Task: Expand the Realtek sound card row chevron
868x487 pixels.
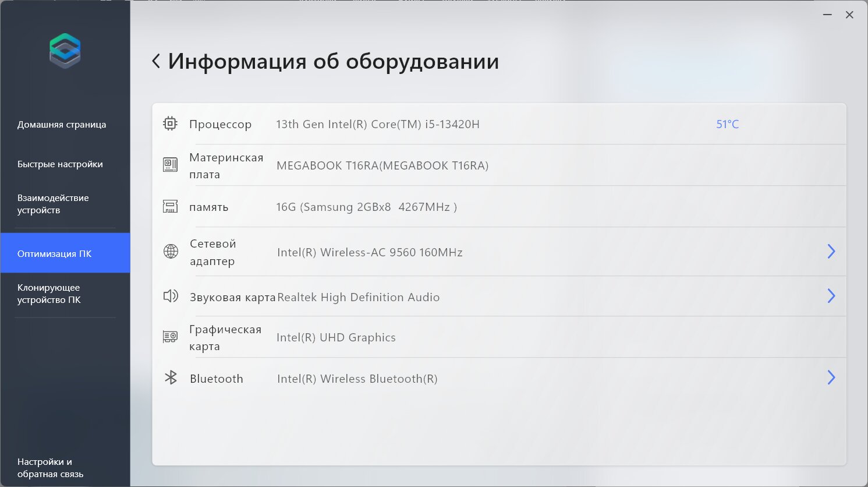Action: pyautogui.click(x=831, y=296)
